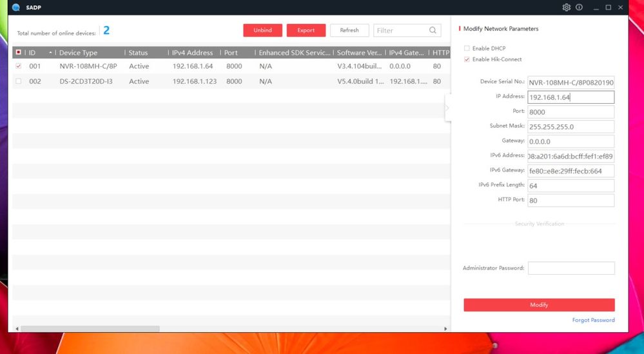Open the settings gear in title bar

tap(566, 7)
